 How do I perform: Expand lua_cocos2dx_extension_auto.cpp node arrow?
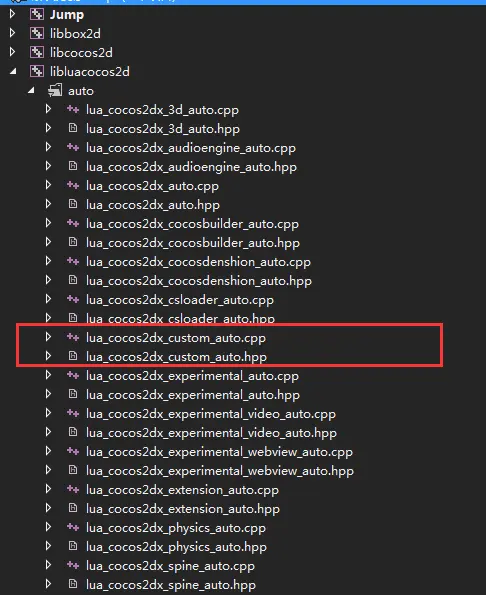[48, 489]
